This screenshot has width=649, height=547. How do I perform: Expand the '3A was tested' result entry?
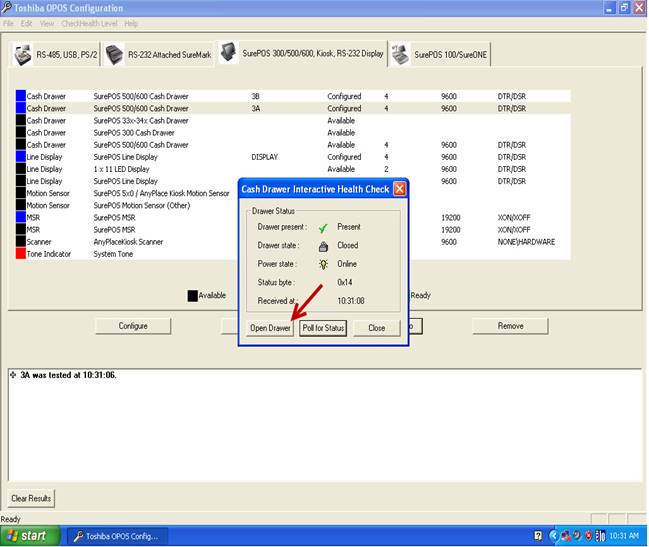click(x=12, y=375)
